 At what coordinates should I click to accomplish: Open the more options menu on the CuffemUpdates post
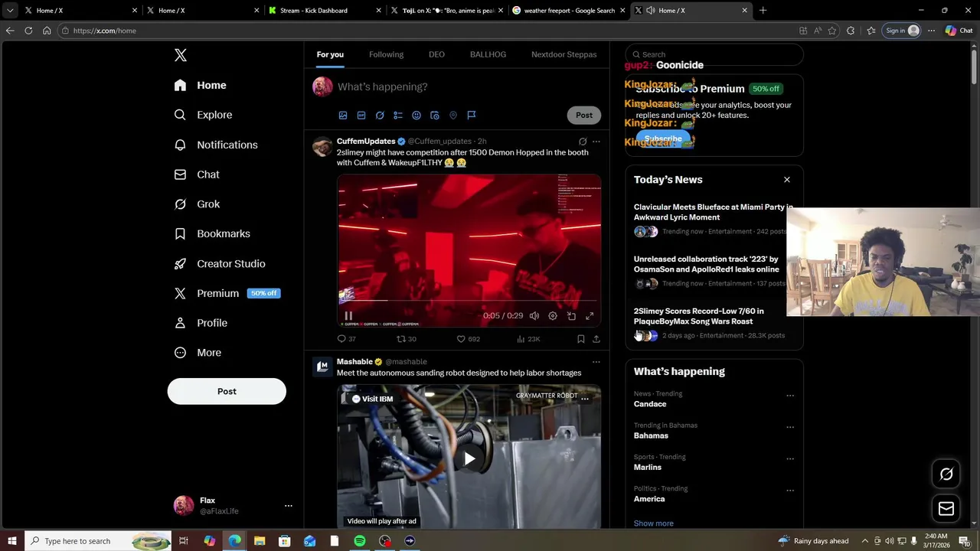point(596,142)
